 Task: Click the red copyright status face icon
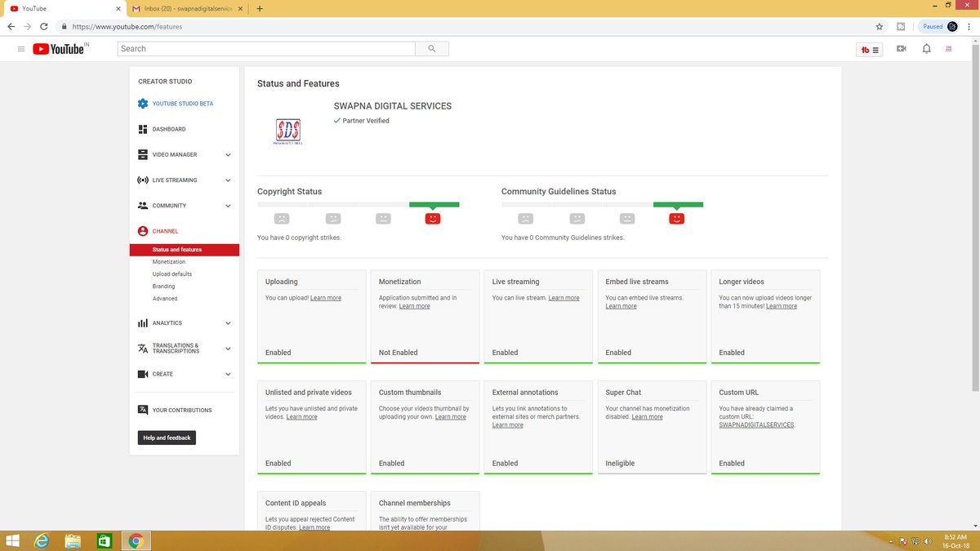click(x=433, y=218)
